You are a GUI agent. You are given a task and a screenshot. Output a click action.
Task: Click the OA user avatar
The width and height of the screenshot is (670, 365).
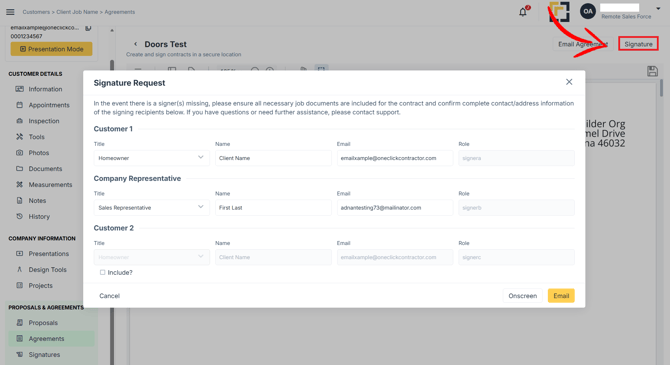[x=588, y=12]
